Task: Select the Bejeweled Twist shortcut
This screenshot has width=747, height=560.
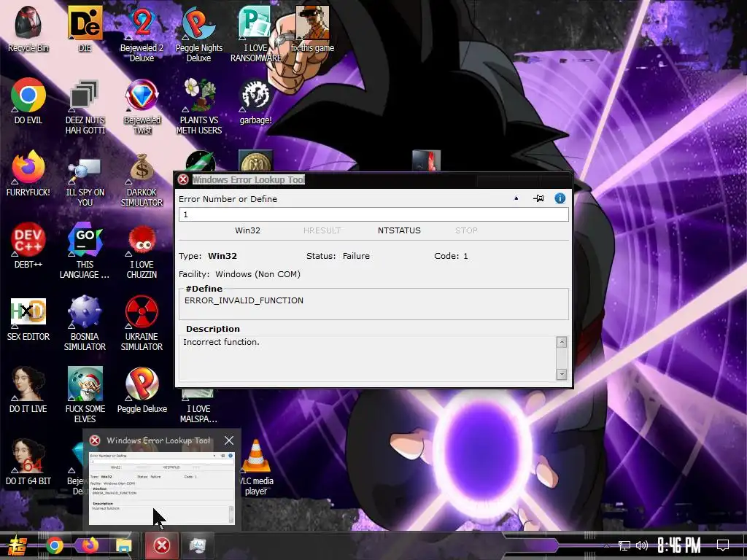Action: click(x=142, y=106)
